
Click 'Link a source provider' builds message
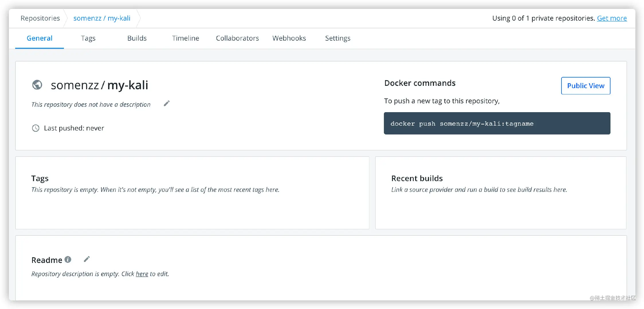[x=479, y=190]
